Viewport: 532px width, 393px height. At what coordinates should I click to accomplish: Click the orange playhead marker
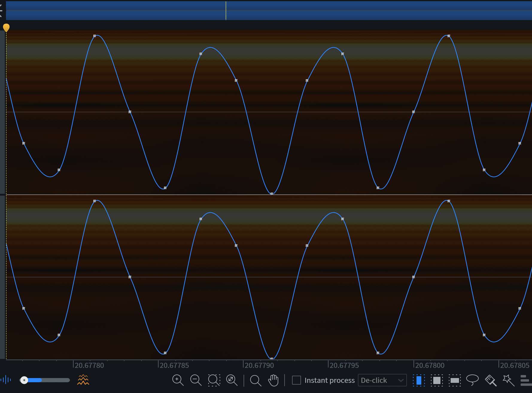(6, 28)
